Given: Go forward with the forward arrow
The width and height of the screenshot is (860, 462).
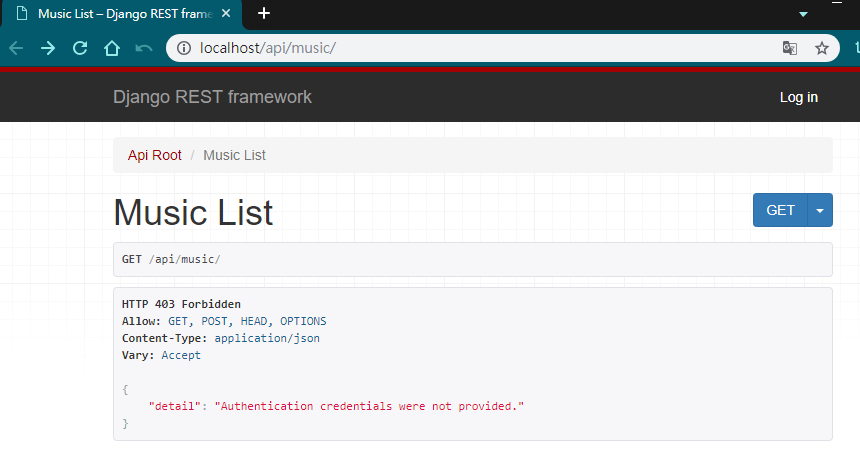Looking at the screenshot, I should pos(48,48).
